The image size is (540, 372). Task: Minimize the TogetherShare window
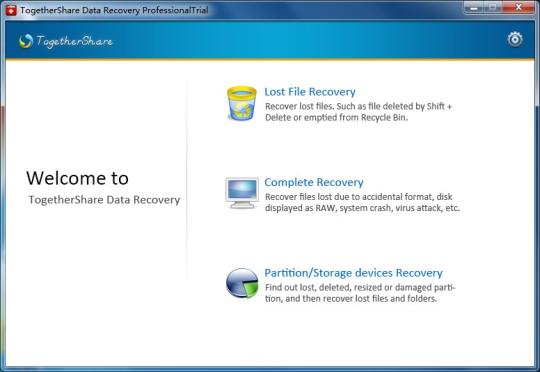pos(475,8)
